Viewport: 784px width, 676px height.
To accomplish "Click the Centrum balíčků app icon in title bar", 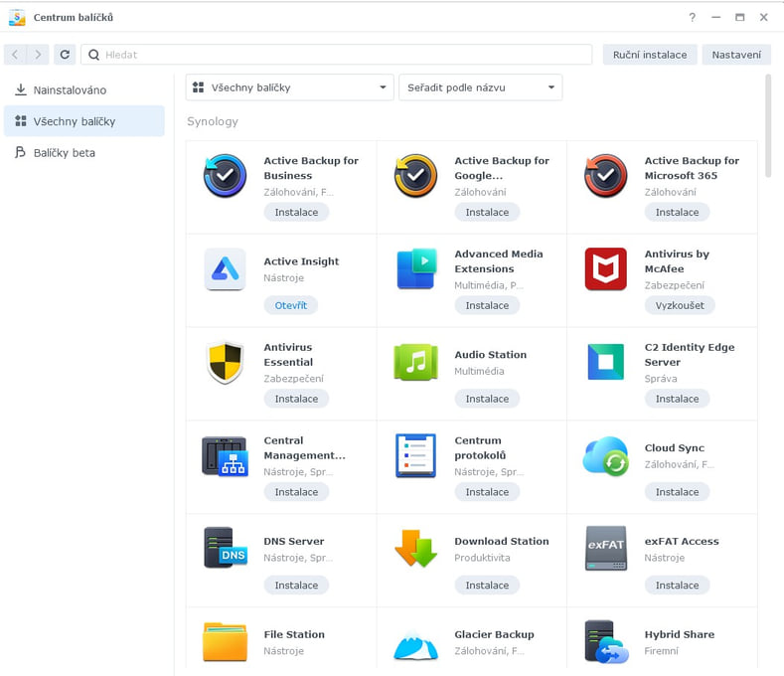I will click(17, 18).
